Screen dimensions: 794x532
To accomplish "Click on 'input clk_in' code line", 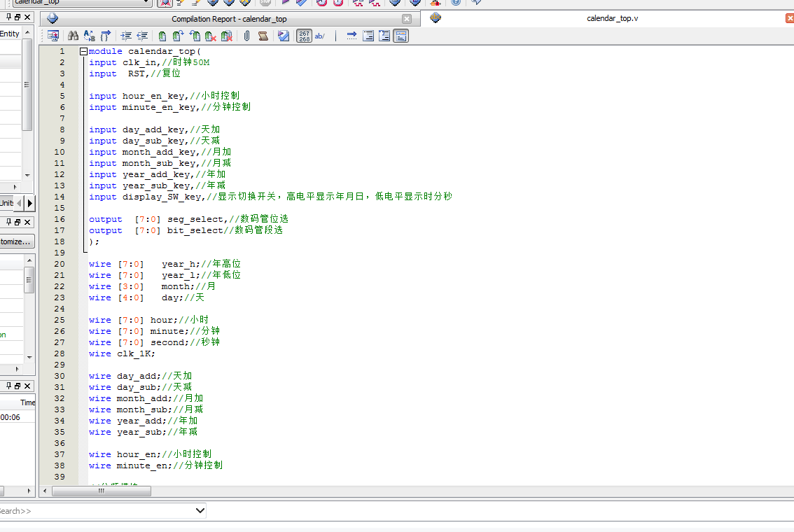I will (149, 62).
